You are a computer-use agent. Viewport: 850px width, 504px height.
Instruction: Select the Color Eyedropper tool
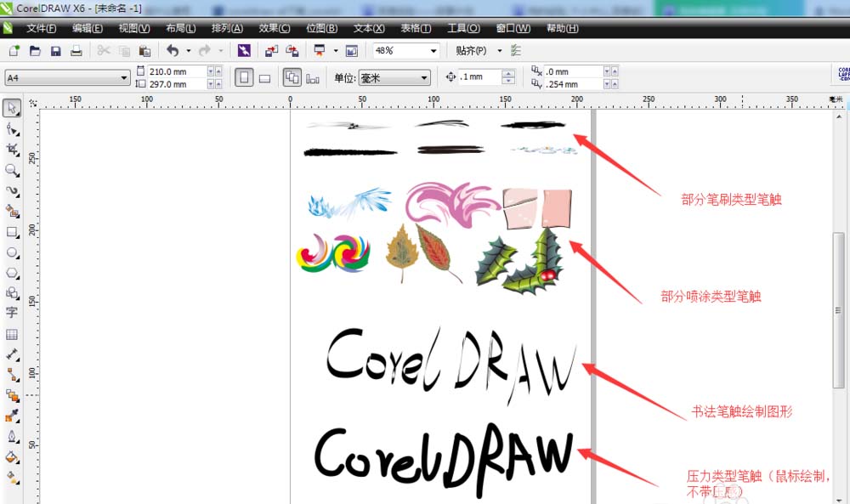(x=12, y=416)
